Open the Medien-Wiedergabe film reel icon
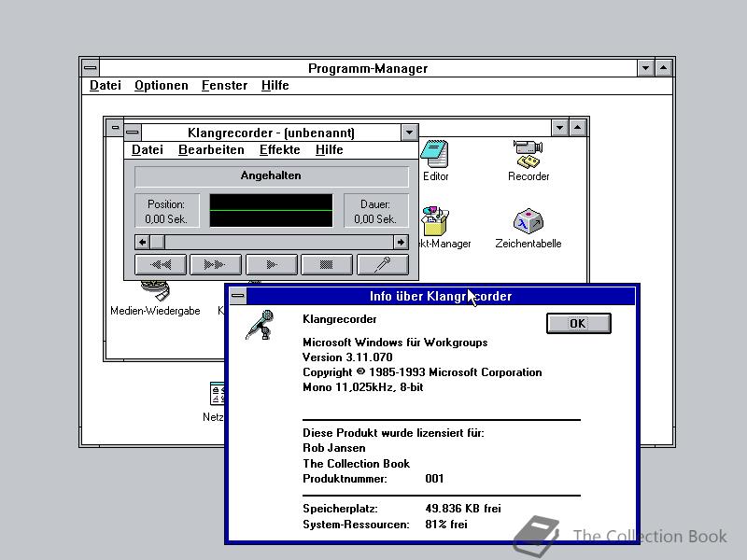The height and width of the screenshot is (560, 747). click(x=155, y=289)
